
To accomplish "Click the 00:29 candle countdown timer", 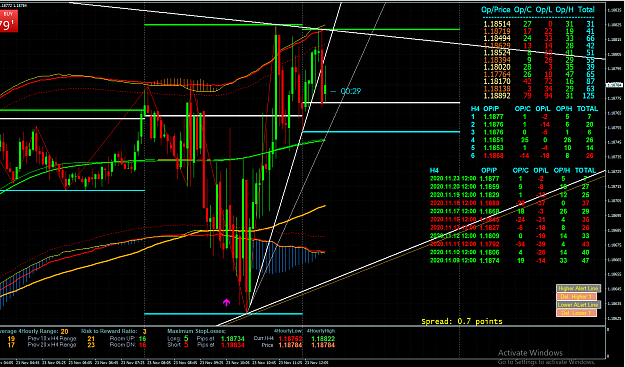I will point(350,91).
